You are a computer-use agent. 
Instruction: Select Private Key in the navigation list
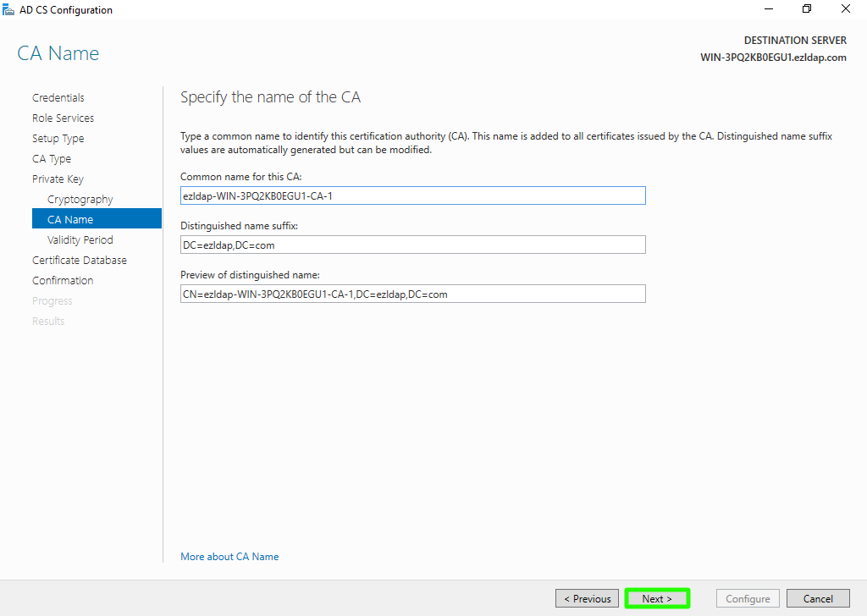pos(58,179)
